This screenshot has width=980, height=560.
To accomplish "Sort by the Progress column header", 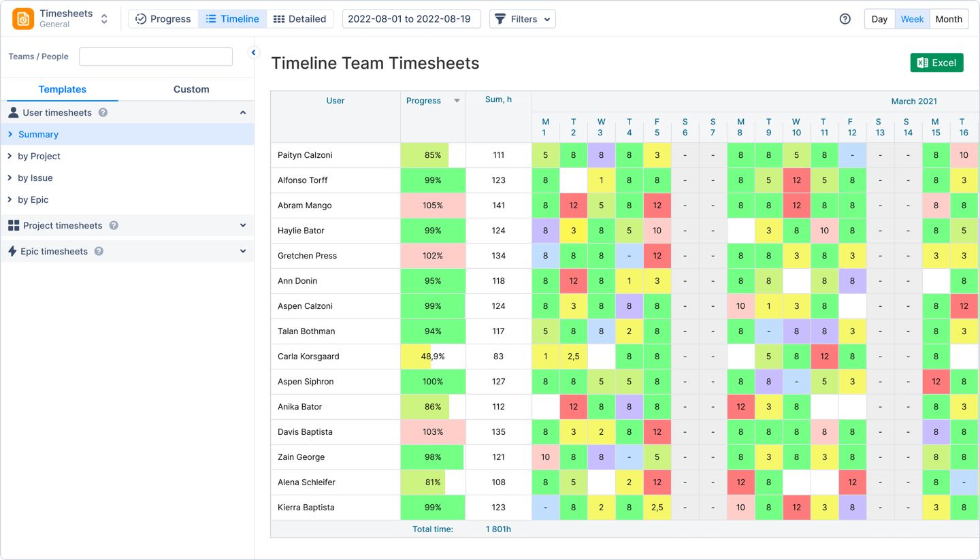I will (423, 101).
